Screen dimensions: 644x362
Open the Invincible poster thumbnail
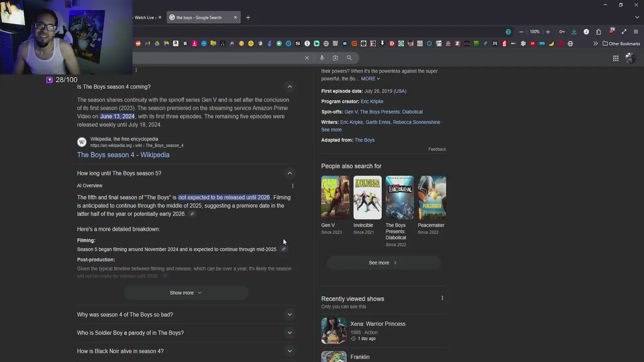pos(367,197)
